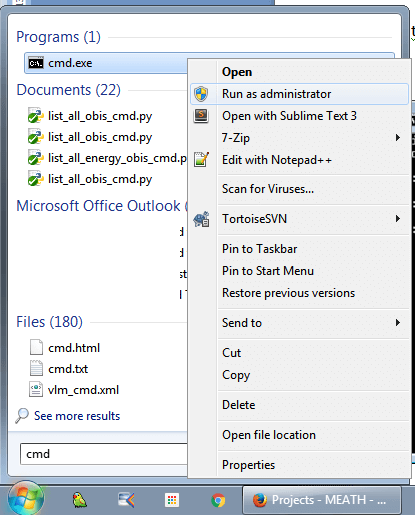The height and width of the screenshot is (515, 415).
Task: Open the colored dots grid taskbar app
Action: click(x=172, y=500)
